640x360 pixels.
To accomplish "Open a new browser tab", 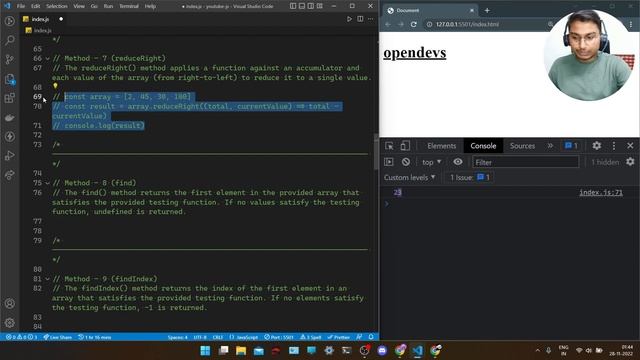I will [x=487, y=11].
